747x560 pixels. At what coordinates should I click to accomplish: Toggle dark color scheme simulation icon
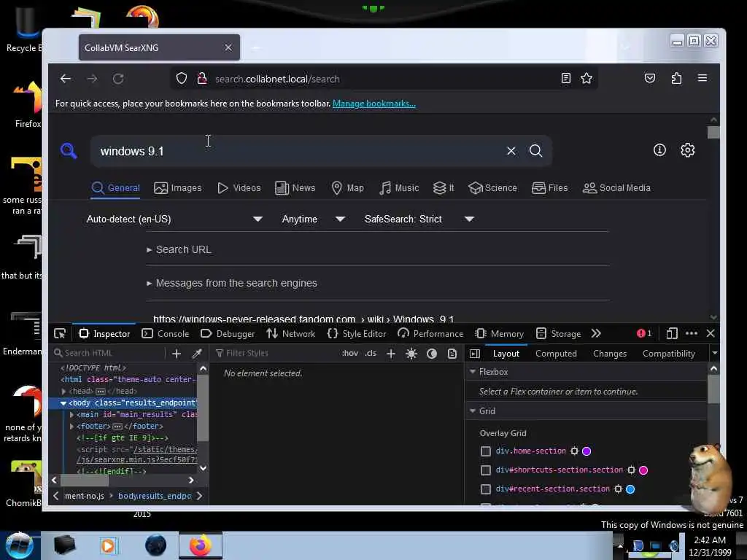click(x=432, y=354)
